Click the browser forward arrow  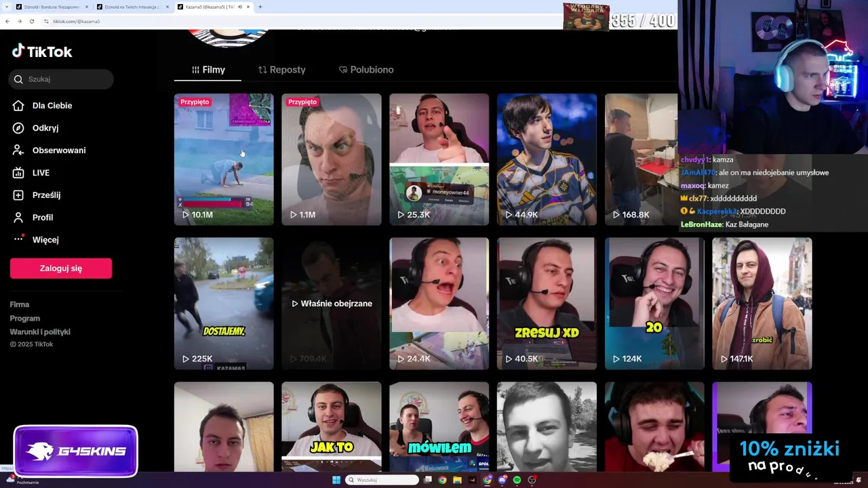pyautogui.click(x=19, y=21)
